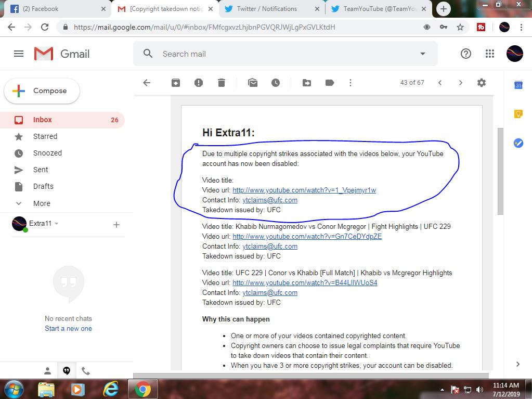The image size is (532, 399).
Task: Bookmark this page star icon
Action: click(x=460, y=27)
